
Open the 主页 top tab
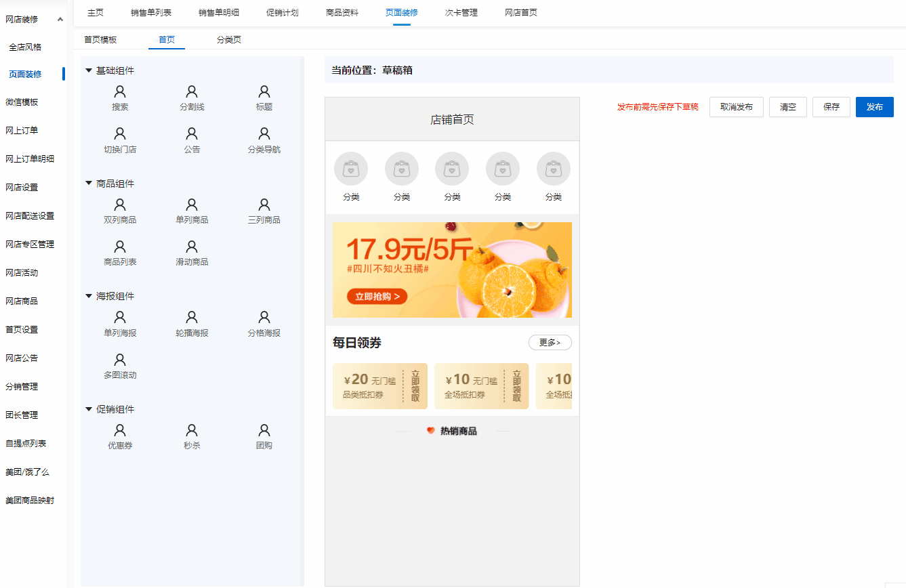96,13
